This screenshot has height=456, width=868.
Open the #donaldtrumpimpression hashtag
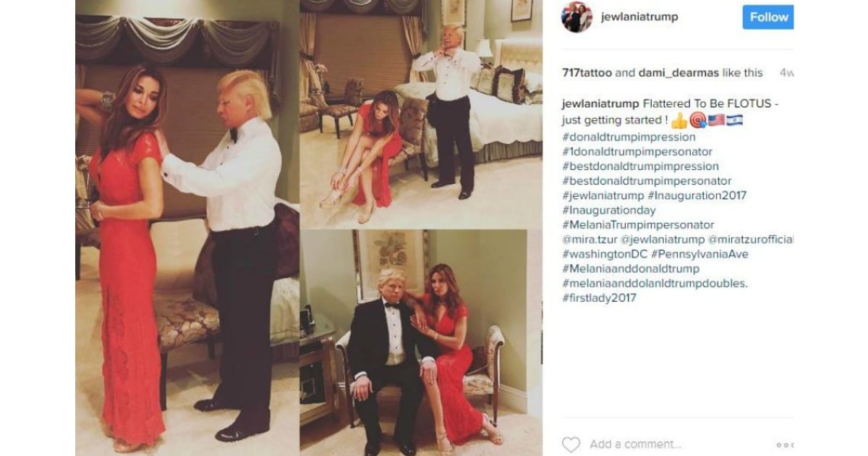[x=629, y=137]
